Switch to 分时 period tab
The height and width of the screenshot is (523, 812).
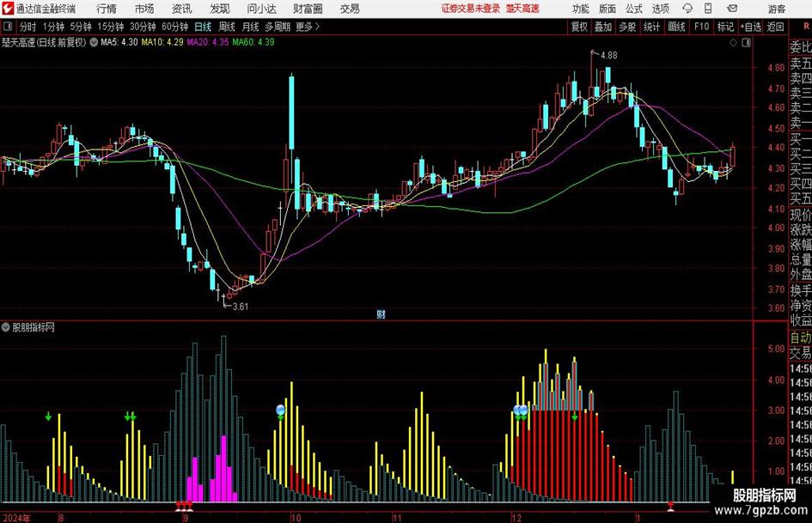click(27, 27)
